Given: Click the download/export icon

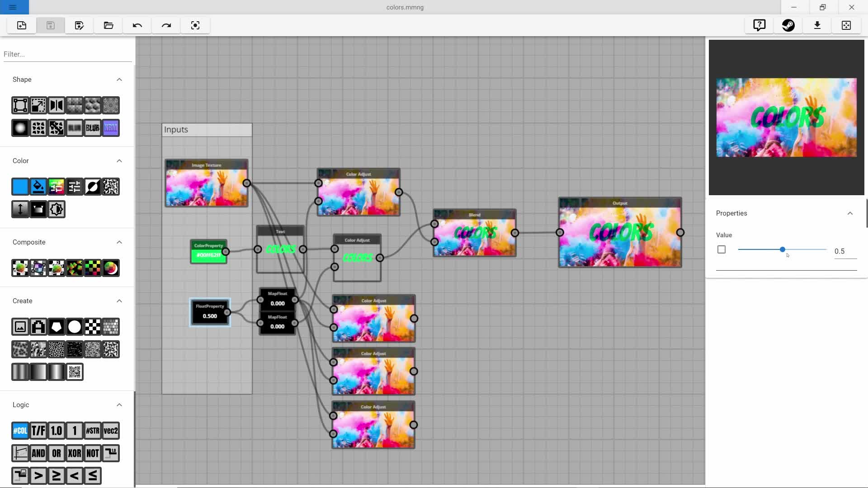Looking at the screenshot, I should pyautogui.click(x=817, y=25).
